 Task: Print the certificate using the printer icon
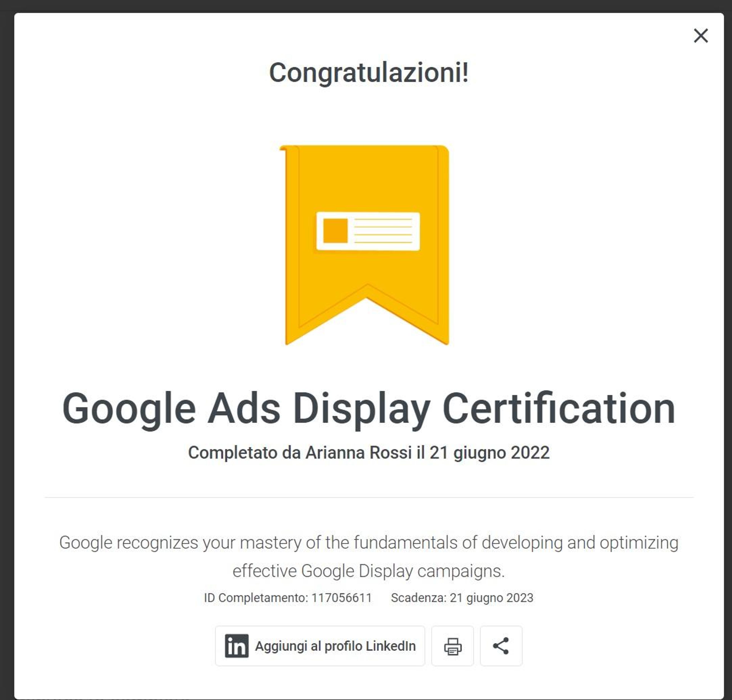point(452,646)
